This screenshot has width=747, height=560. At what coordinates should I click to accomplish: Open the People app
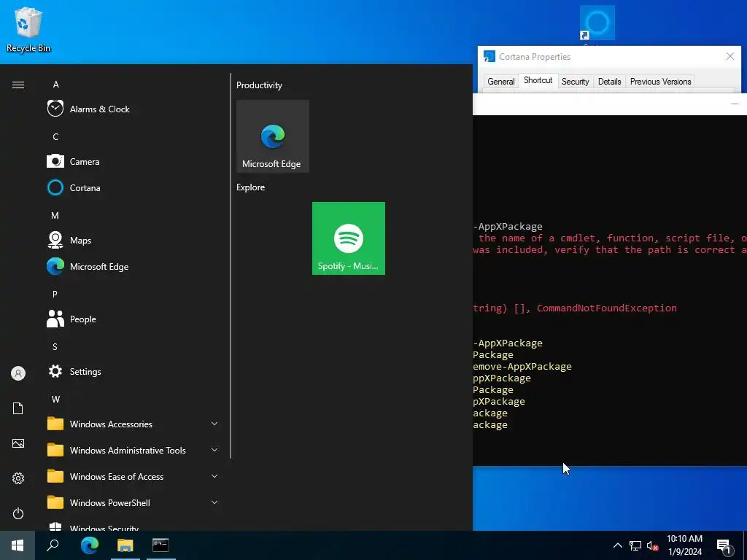(133, 319)
